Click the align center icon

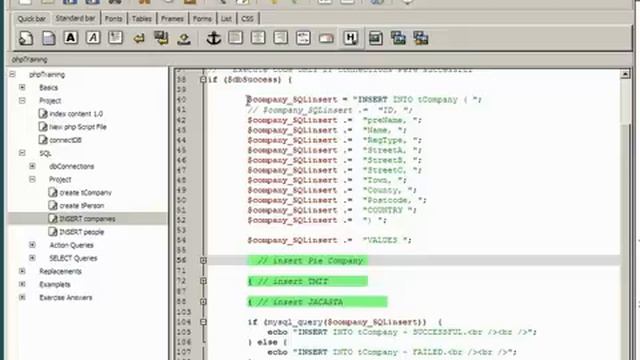[258, 38]
